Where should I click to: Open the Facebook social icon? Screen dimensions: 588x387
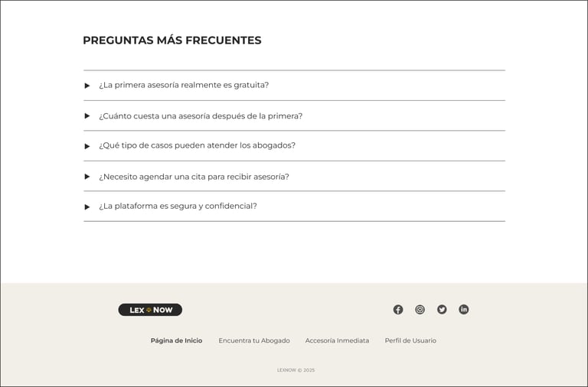(x=398, y=310)
